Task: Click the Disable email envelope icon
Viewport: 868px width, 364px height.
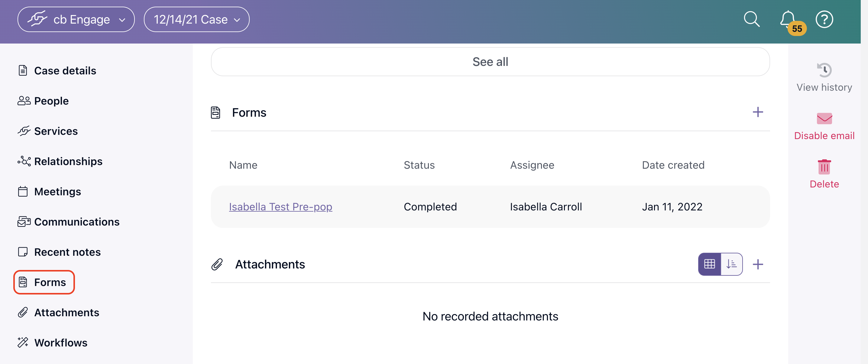Action: (x=824, y=118)
